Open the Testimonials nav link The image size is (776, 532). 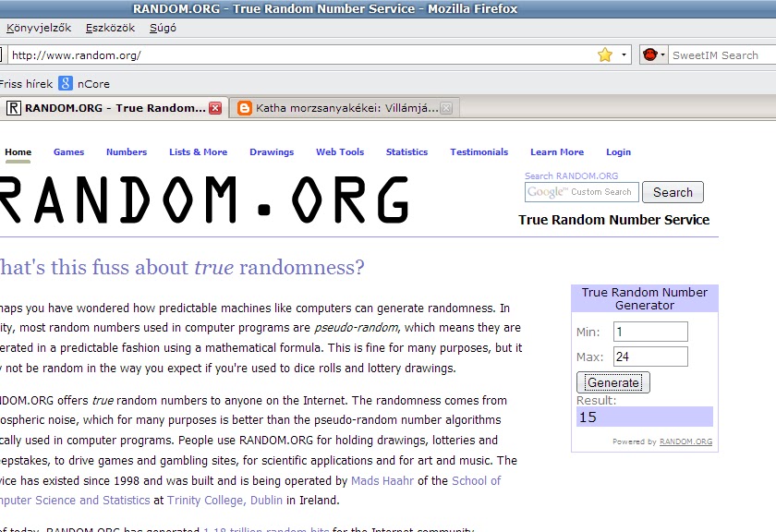(x=479, y=151)
